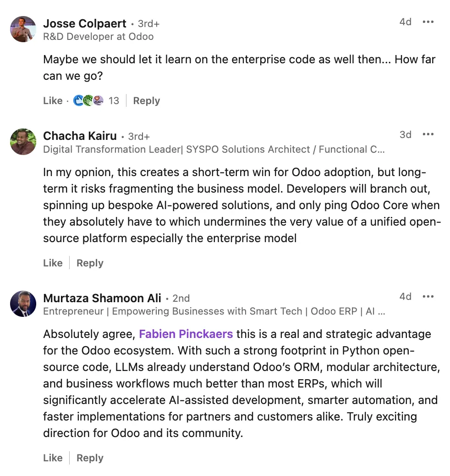
Task: Like Josse Colpaert's comment
Action: coord(53,101)
